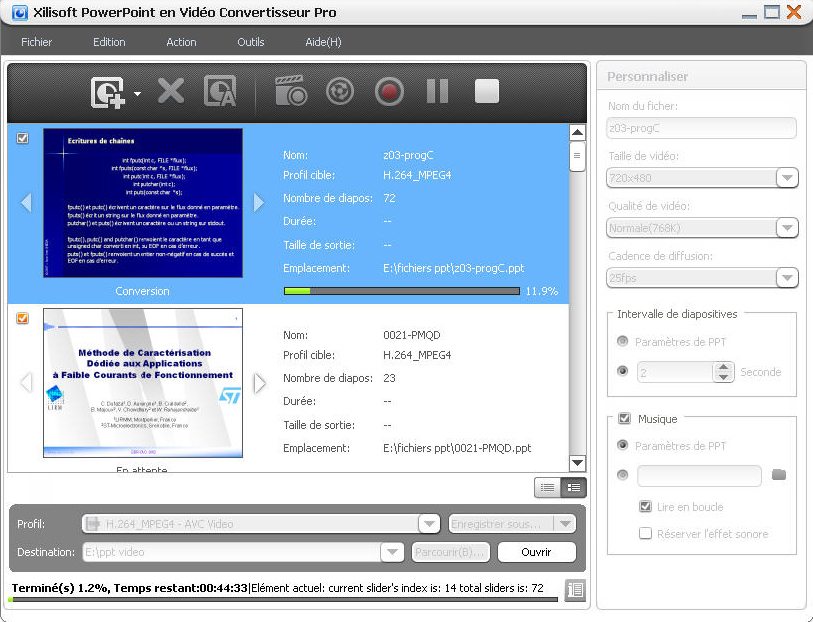Toggle the Musique checkbox
Image resolution: width=813 pixels, height=622 pixels.
625,418
